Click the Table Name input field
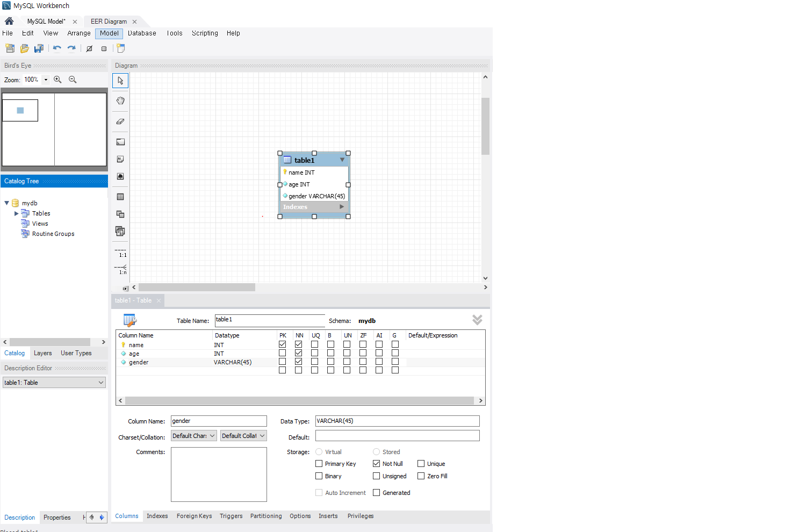The width and height of the screenshot is (792, 532). coord(270,320)
